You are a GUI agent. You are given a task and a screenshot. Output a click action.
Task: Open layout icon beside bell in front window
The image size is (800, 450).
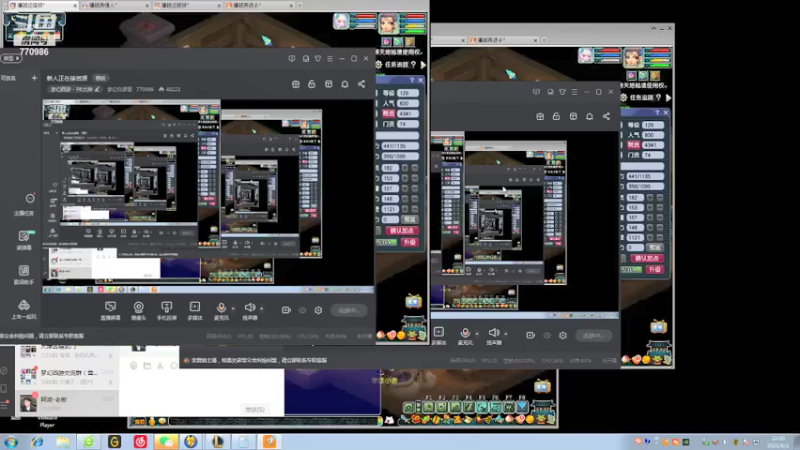pos(329,84)
